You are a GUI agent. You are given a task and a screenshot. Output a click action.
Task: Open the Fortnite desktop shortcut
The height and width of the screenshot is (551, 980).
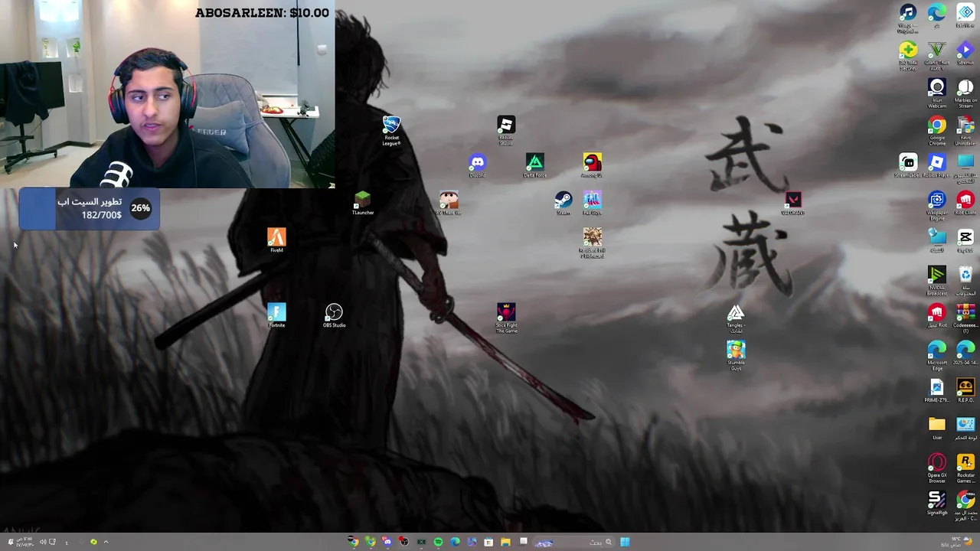276,315
